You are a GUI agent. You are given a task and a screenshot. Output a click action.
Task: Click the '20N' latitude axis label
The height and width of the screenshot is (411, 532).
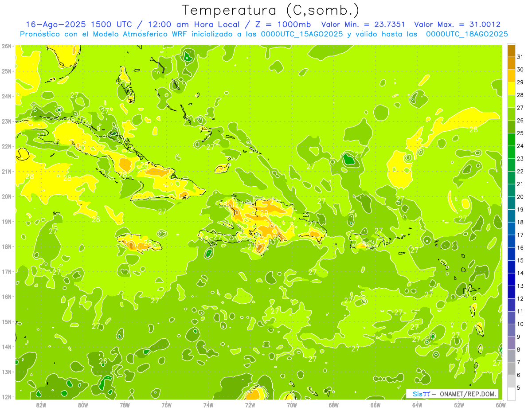[x=7, y=196]
